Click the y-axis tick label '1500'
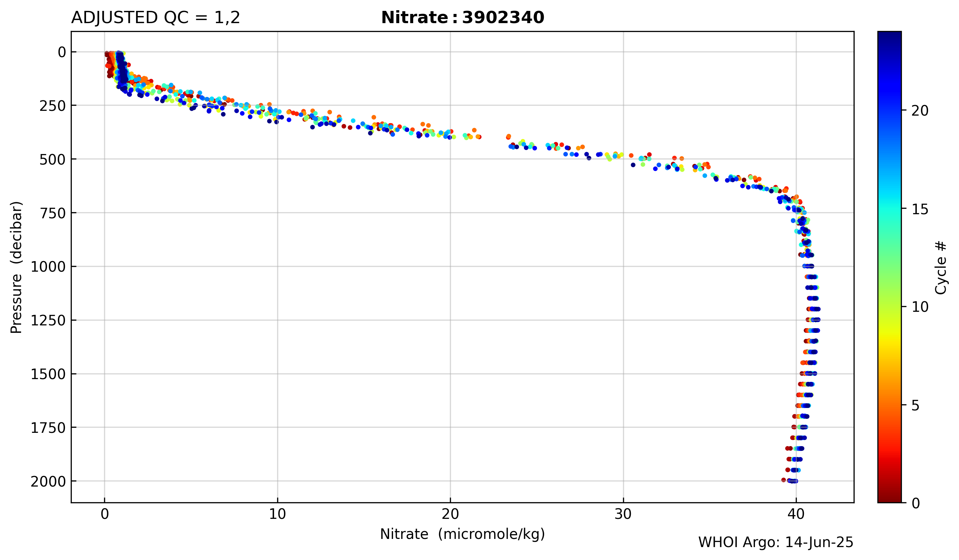Screen dimensions: 959x560 [48, 374]
